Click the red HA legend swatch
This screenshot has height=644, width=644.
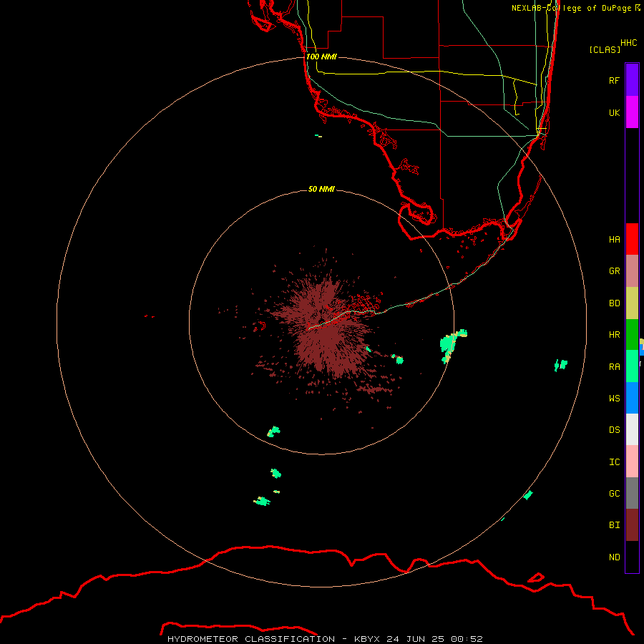[x=632, y=239]
